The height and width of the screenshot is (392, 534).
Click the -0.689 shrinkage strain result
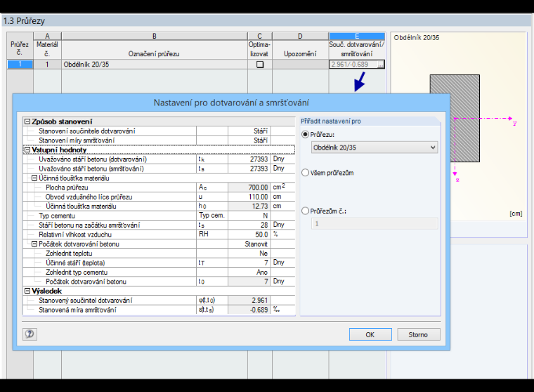click(249, 310)
